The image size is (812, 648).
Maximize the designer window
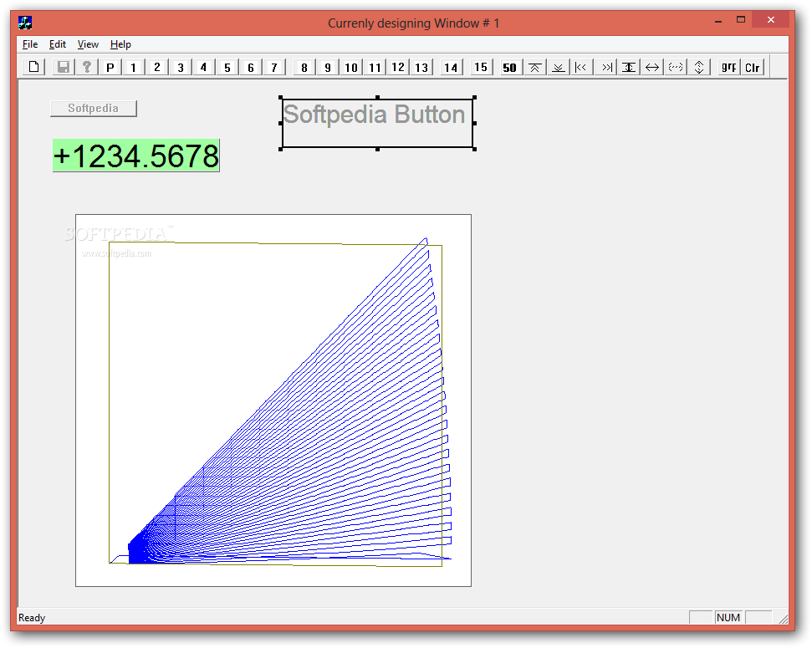coord(741,20)
